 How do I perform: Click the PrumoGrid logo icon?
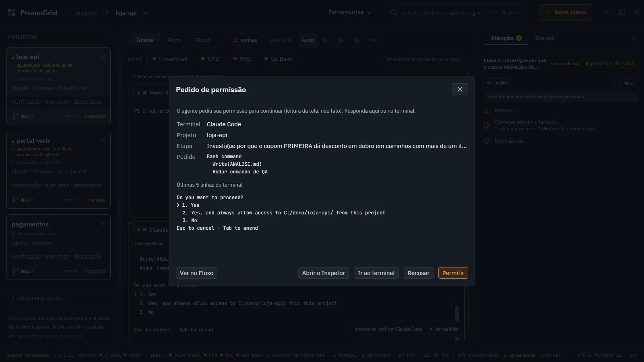(12, 12)
